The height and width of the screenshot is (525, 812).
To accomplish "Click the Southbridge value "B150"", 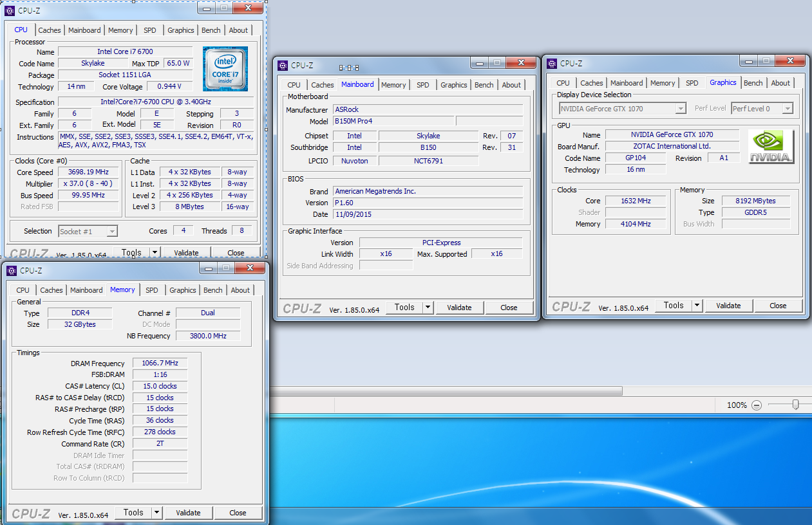I will click(428, 147).
